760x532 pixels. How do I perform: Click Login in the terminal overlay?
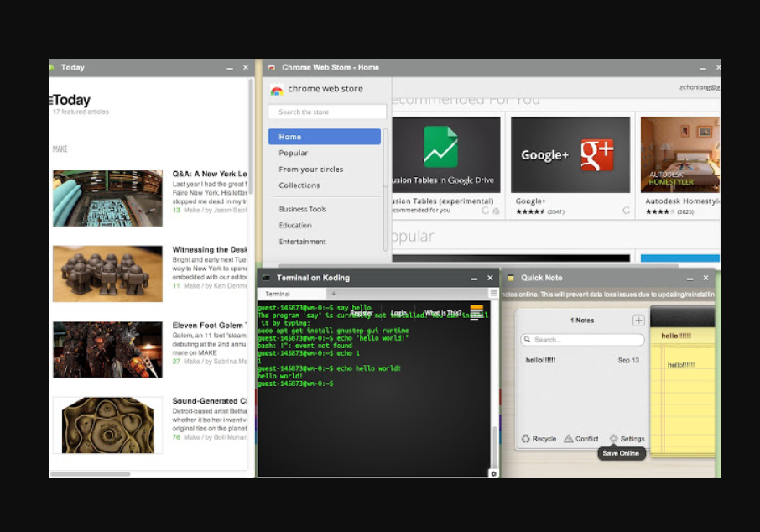click(398, 313)
